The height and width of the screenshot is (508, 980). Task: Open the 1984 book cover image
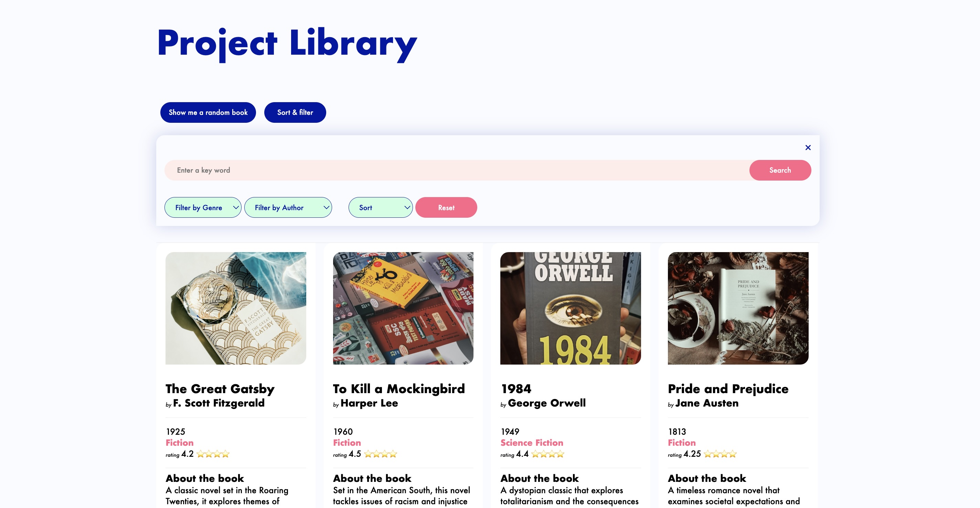point(570,308)
